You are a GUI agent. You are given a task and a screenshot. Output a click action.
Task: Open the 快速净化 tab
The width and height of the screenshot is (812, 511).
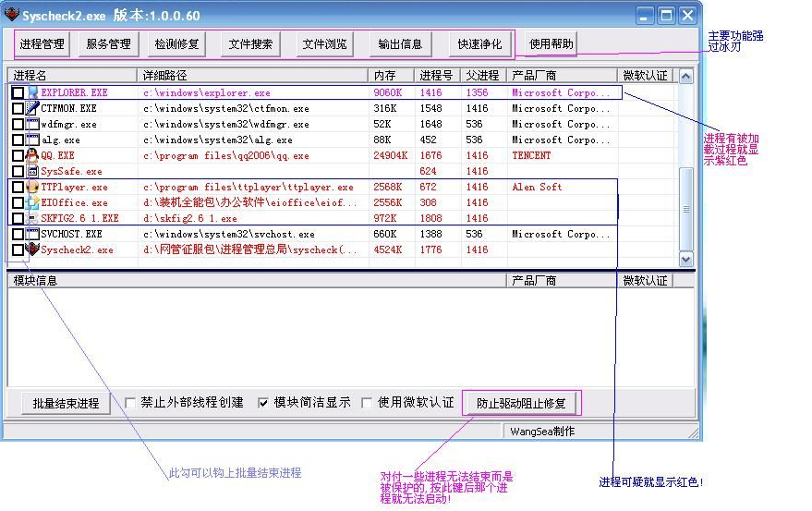[479, 44]
